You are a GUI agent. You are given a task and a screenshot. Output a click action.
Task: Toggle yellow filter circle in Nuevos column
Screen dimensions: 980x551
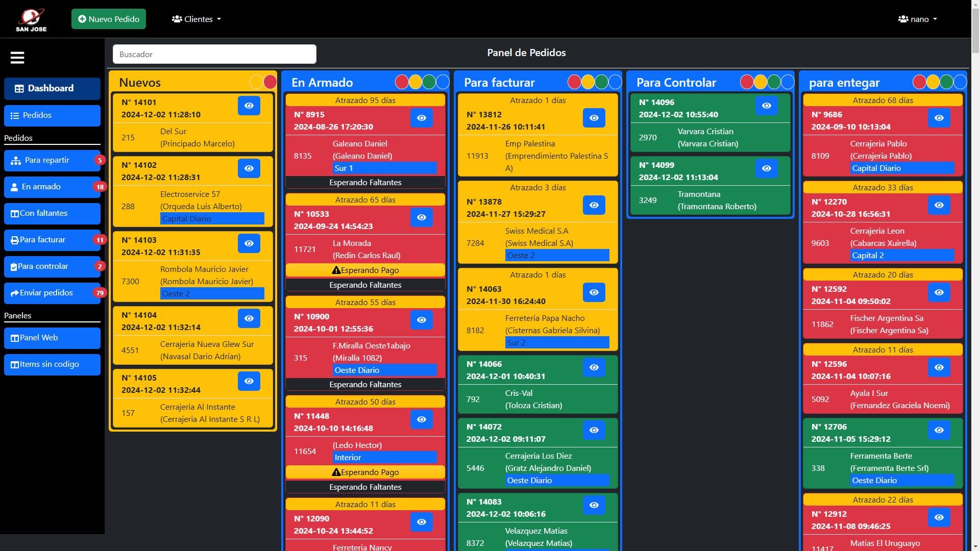(256, 82)
